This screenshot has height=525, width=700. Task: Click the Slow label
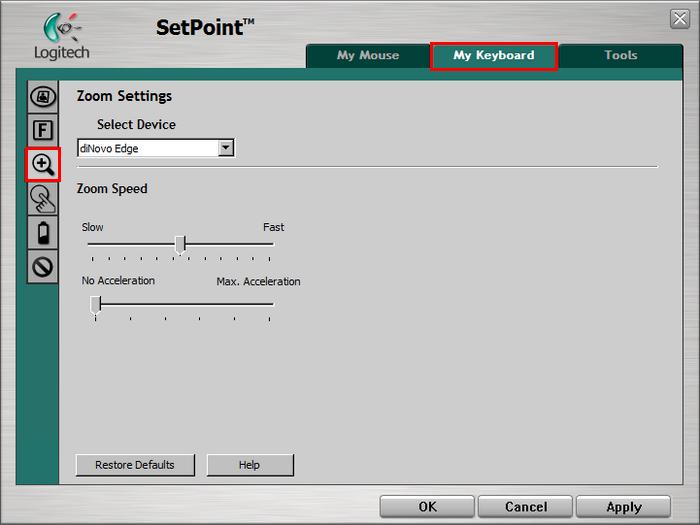coord(92,227)
